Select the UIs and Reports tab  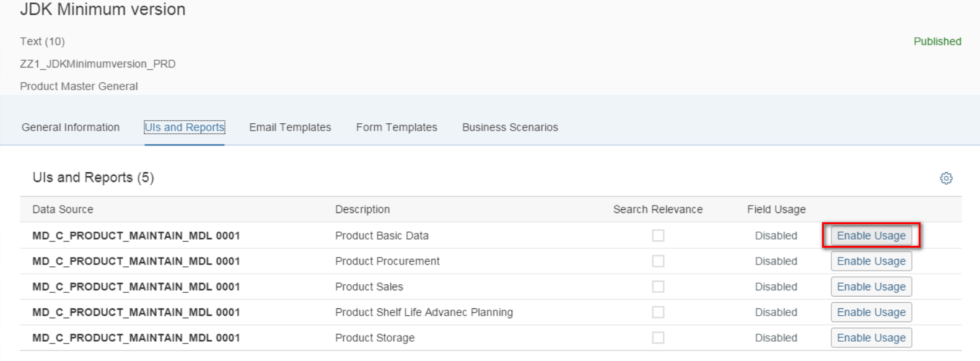click(185, 127)
